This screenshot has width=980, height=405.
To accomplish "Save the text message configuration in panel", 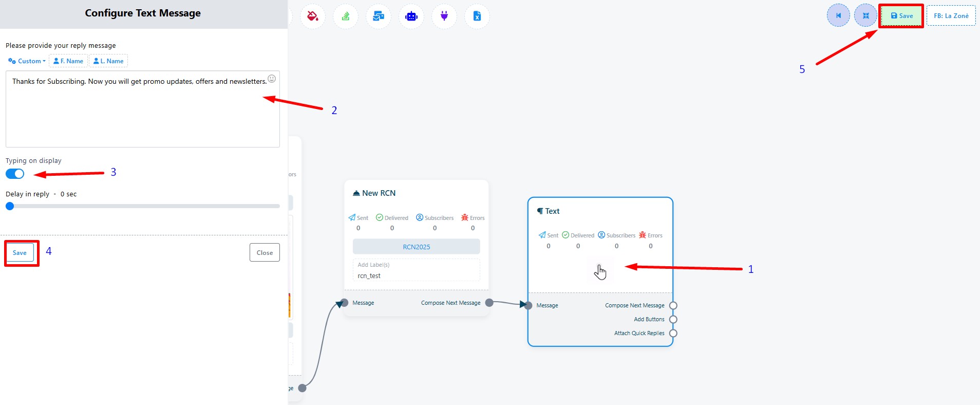I will click(20, 252).
